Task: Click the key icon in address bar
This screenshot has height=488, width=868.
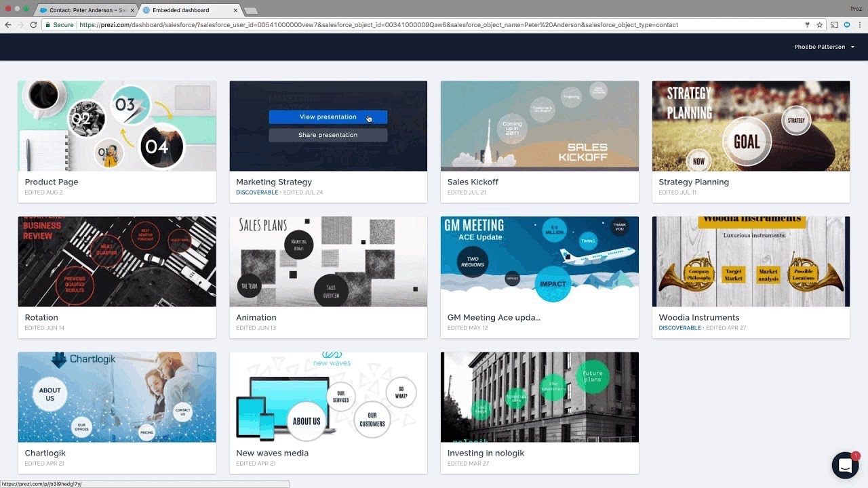Action: pyautogui.click(x=807, y=25)
